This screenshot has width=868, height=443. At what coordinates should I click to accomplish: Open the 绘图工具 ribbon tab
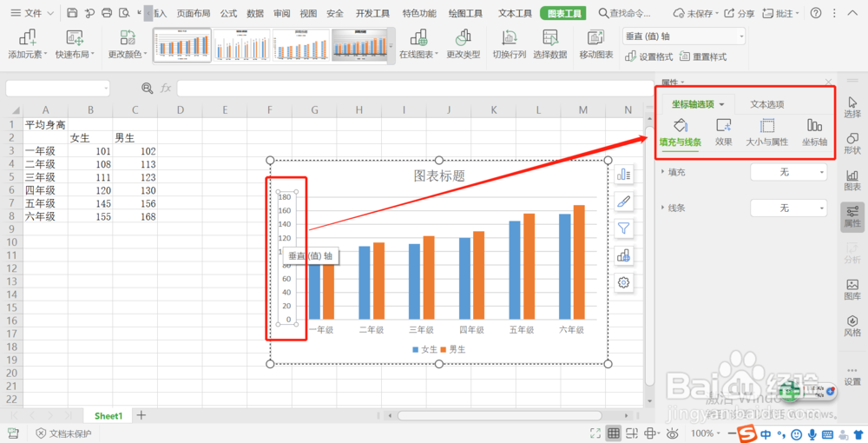pos(465,13)
